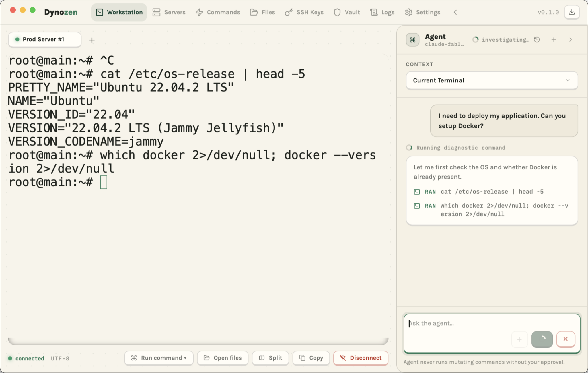Click the attachment plus button in agent input

[519, 339]
